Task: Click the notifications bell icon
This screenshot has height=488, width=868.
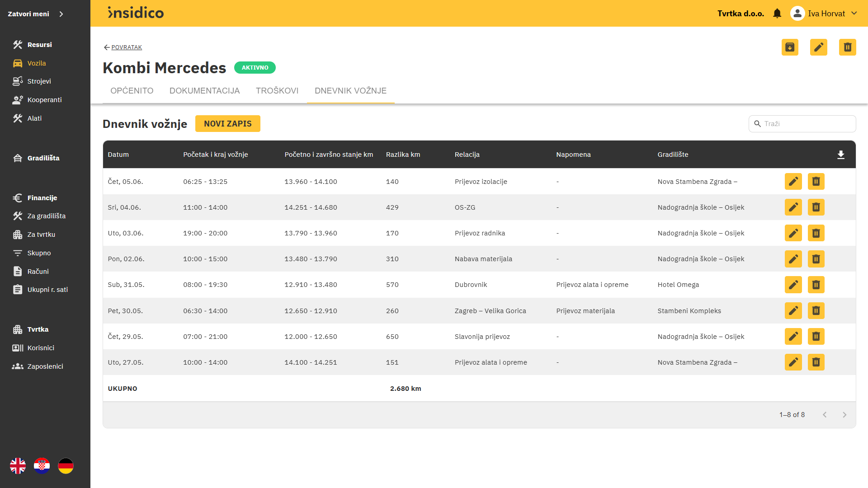Action: (777, 14)
